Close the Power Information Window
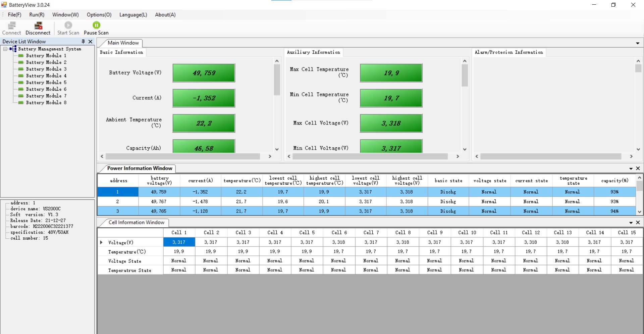 tap(638, 168)
